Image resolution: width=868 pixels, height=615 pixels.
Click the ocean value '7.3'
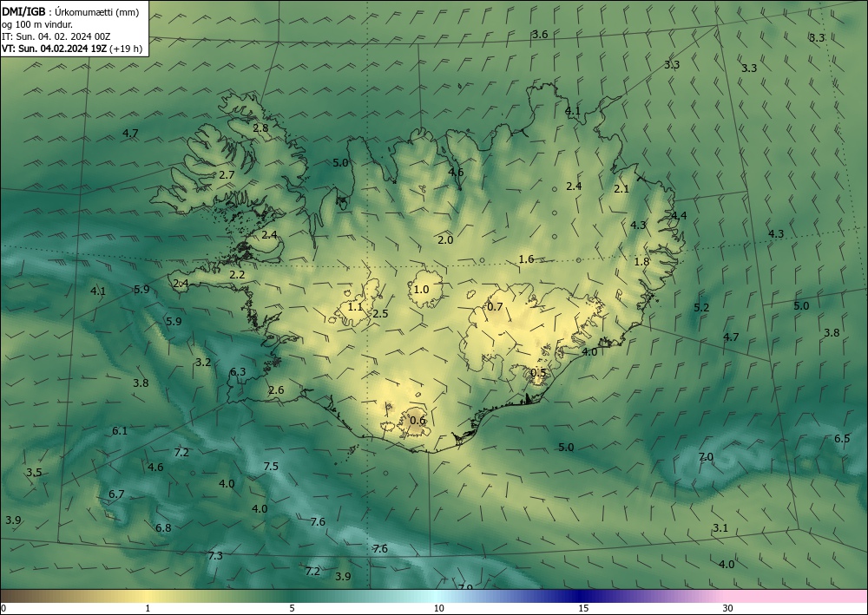tap(214, 555)
